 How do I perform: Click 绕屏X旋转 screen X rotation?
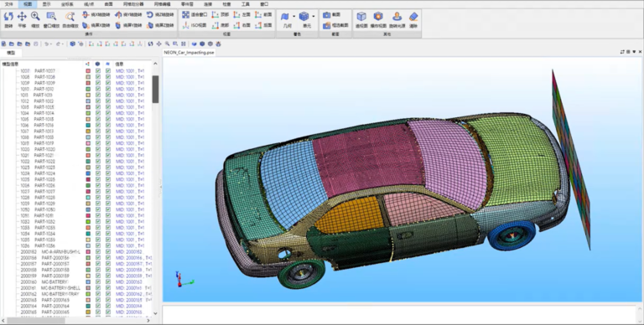coord(96,25)
